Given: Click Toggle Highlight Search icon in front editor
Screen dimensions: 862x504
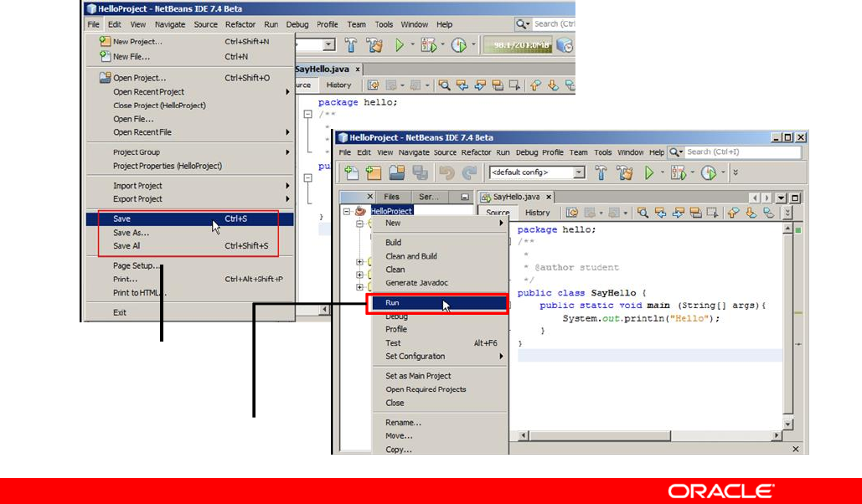Looking at the screenshot, I should pos(695,212).
